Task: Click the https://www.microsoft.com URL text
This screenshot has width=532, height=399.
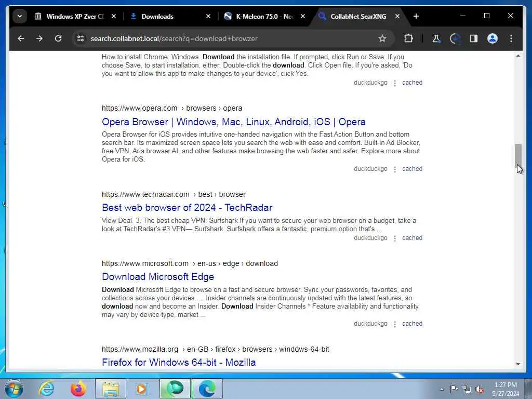Action: [x=145, y=263]
